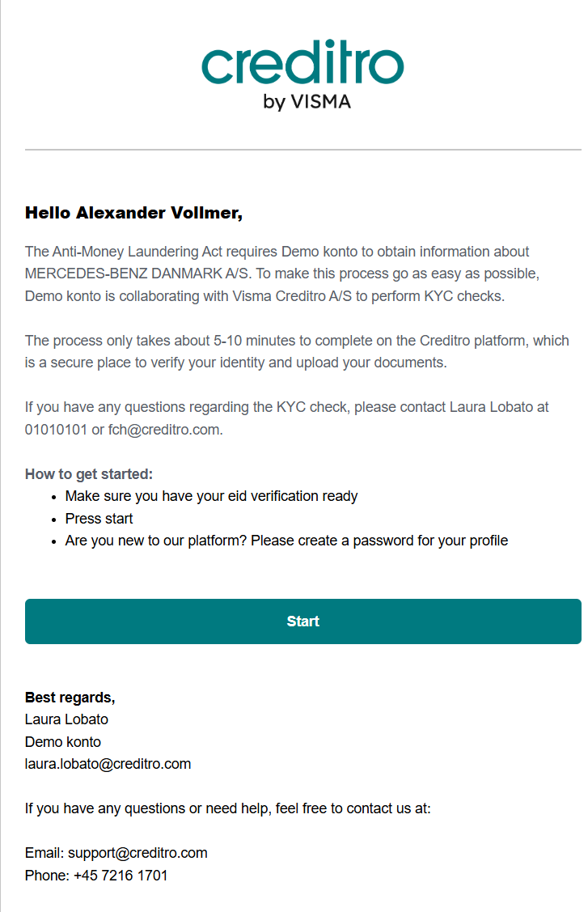Viewport: 588px width, 912px height.
Task: Click the green Start button
Action: [303, 621]
